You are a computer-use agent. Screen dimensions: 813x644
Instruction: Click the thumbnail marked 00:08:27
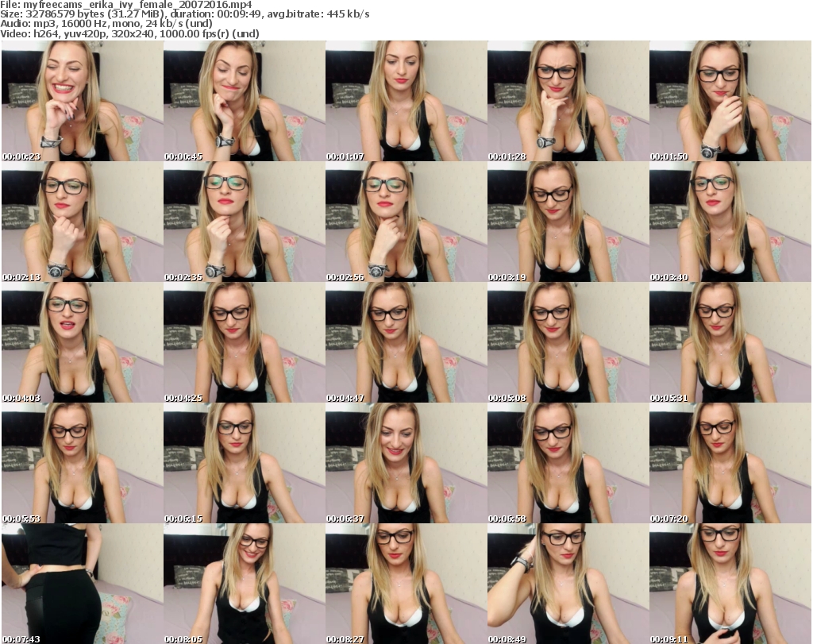(406, 584)
